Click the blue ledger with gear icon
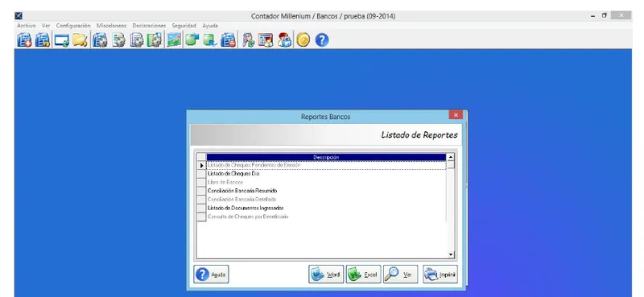The width and height of the screenshot is (644, 297). click(100, 40)
